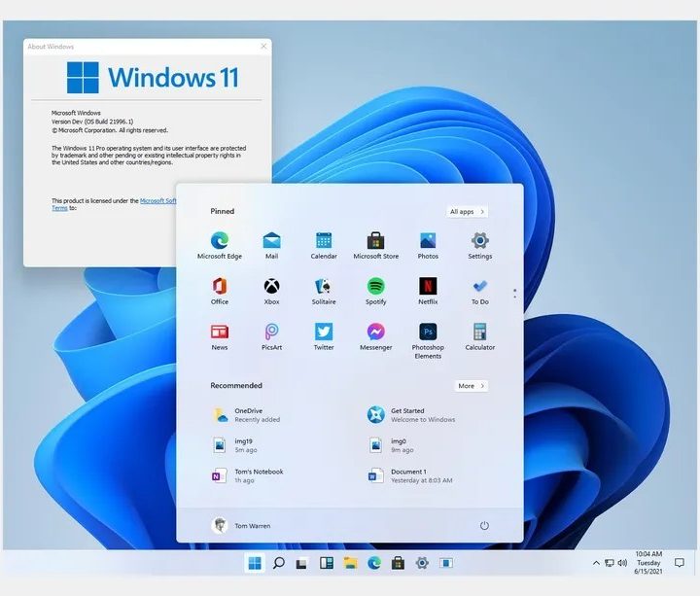Open Microsoft Edge from pinned apps
Image resolution: width=700 pixels, height=596 pixels.
(219, 245)
